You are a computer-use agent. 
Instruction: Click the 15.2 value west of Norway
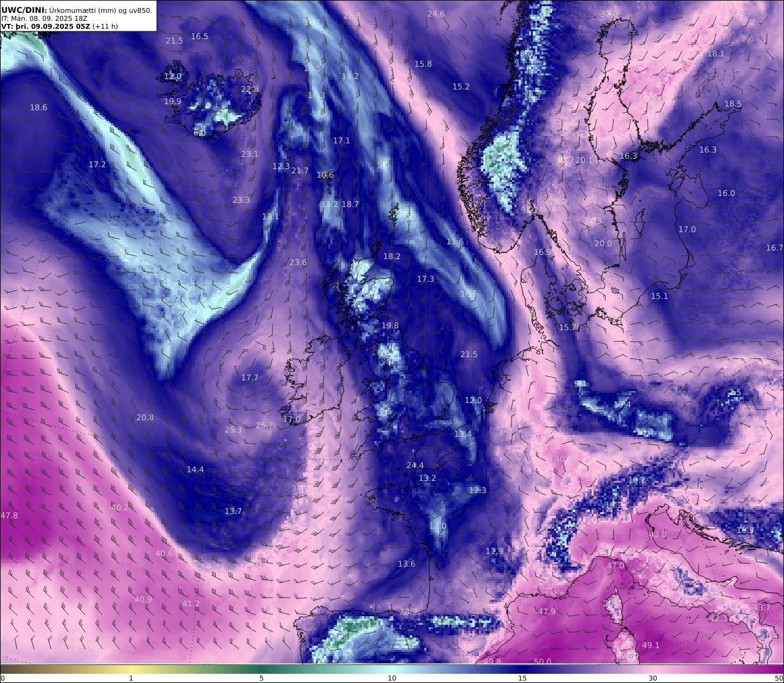point(461,86)
